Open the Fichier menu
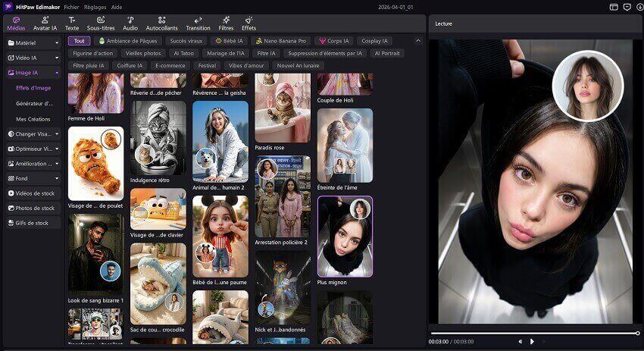Image resolution: width=644 pixels, height=351 pixels. point(72,6)
